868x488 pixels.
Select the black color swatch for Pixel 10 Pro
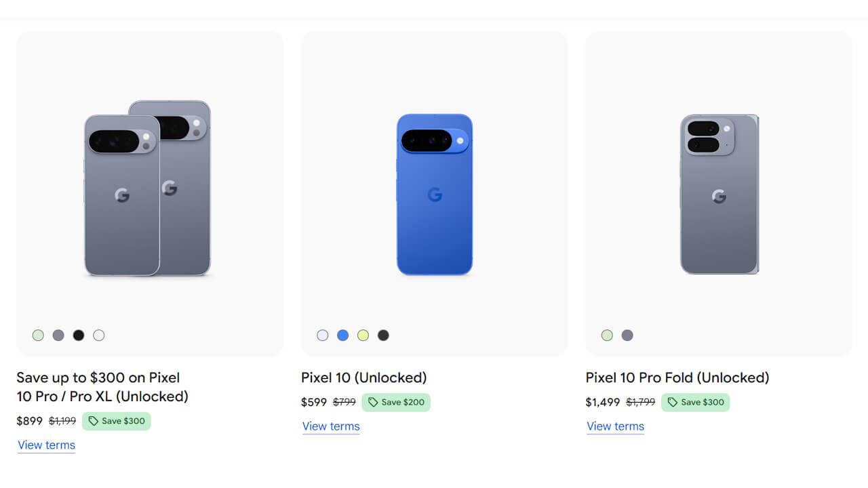pyautogui.click(x=79, y=335)
